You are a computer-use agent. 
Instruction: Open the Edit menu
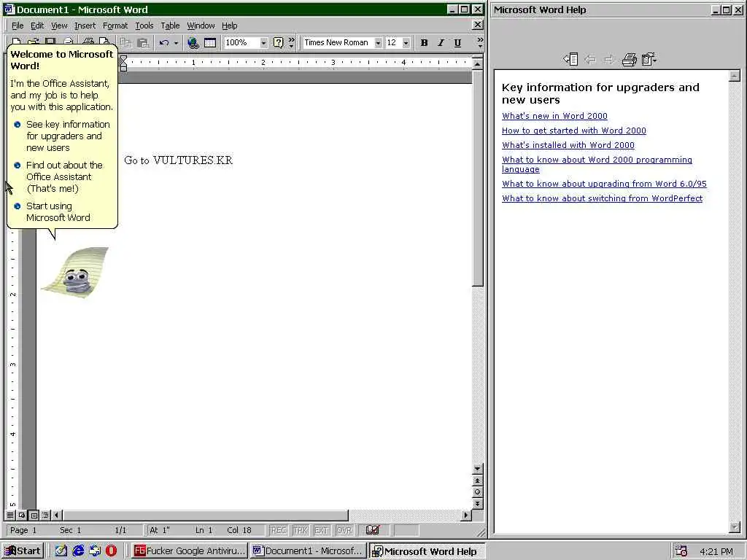point(37,26)
